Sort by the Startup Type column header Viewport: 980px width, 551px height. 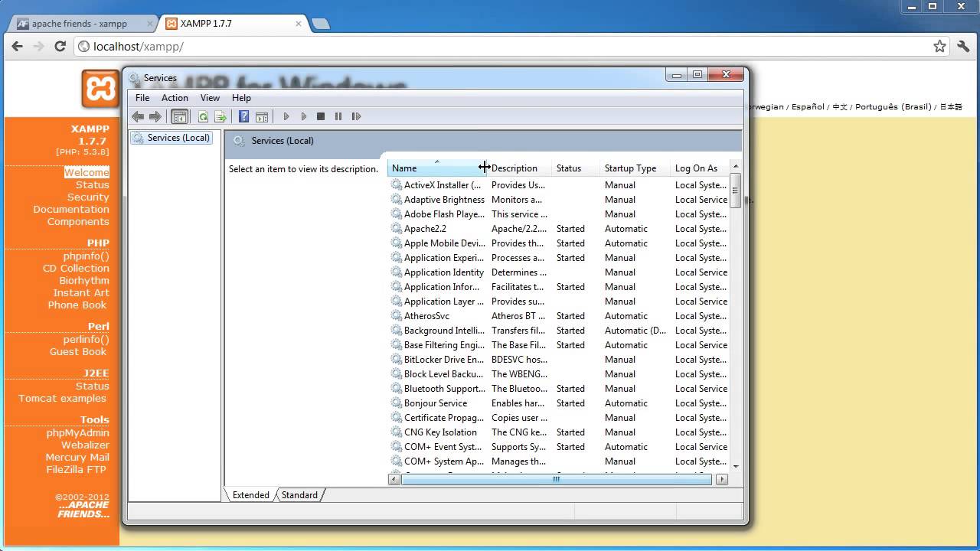(x=635, y=168)
